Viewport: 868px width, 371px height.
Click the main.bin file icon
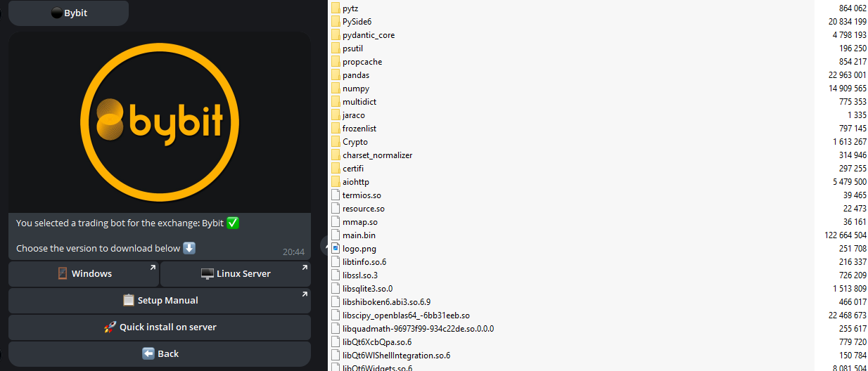[x=336, y=235]
